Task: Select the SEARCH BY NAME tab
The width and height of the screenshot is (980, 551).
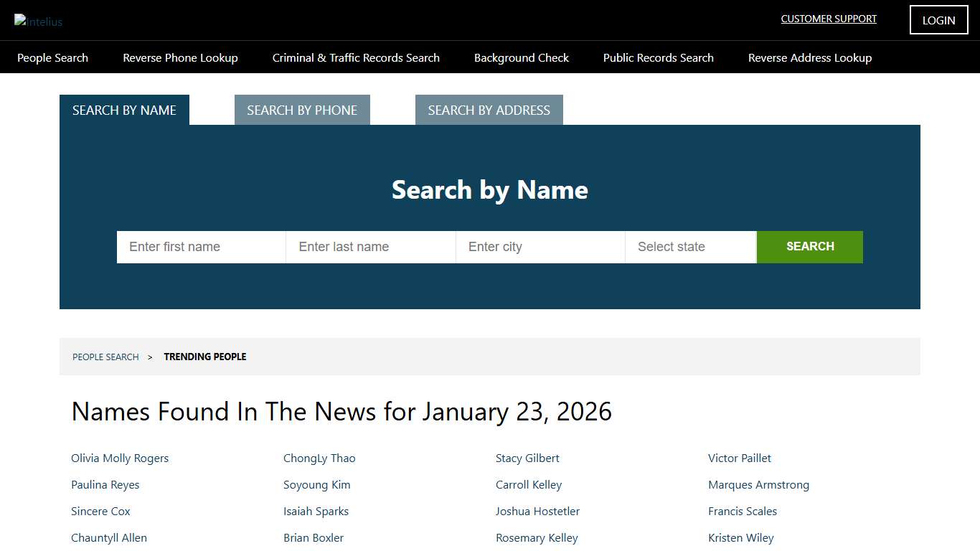Action: pos(123,110)
